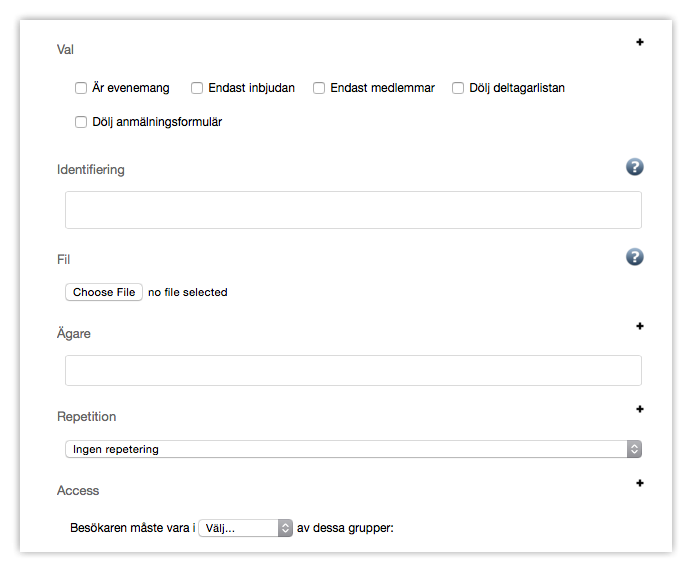Tick the Endast medlemmar checkbox
Viewport: 692px width, 572px height.
[x=319, y=88]
